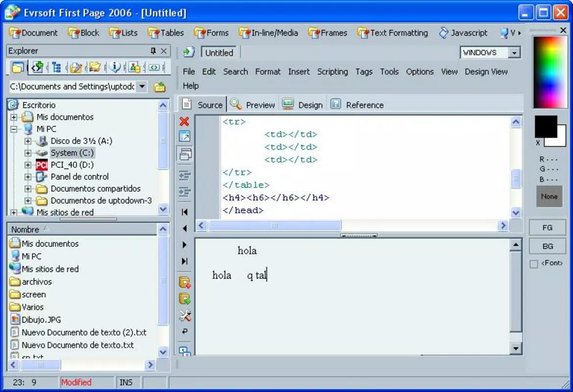
Task: Open the edit folder tab in Explorer
Action: tap(76, 68)
